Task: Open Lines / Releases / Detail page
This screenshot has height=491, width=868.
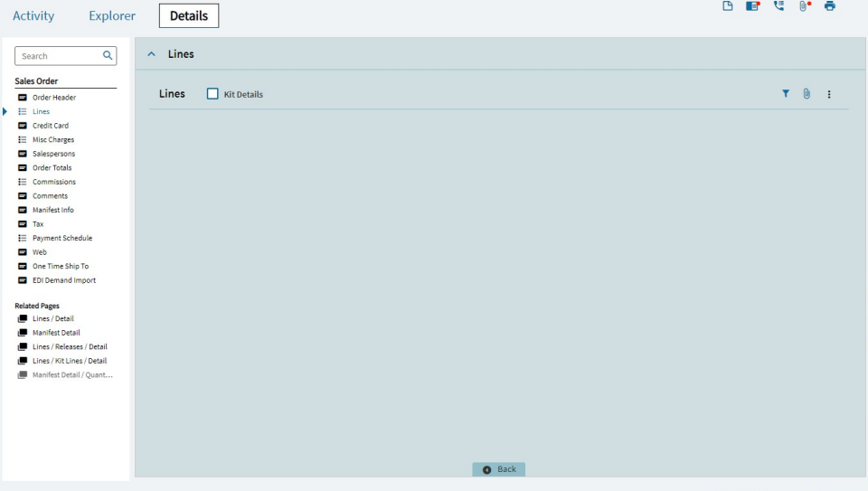Action: [70, 346]
